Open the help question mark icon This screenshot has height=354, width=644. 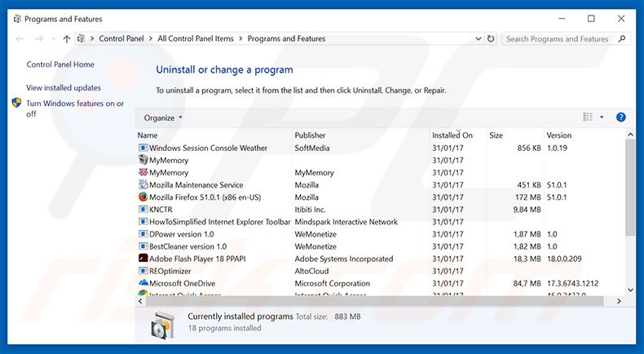click(x=621, y=117)
